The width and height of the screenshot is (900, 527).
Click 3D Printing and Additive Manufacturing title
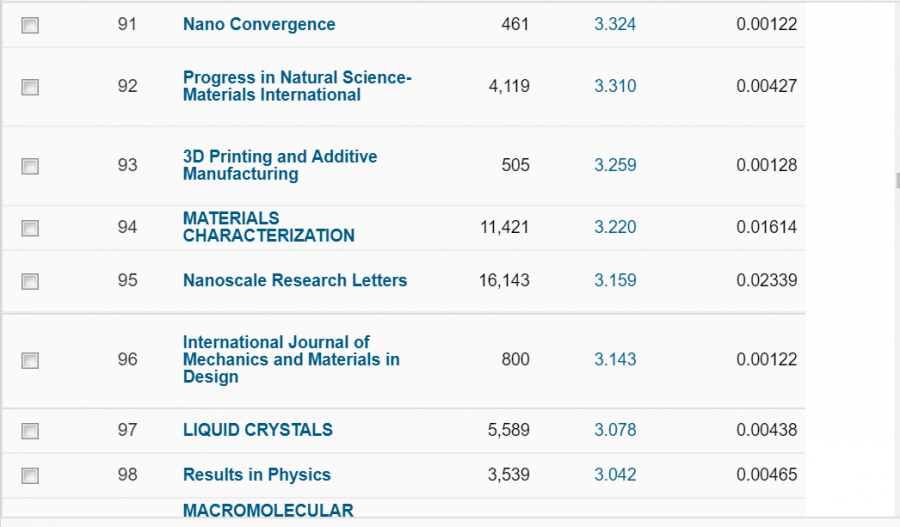pos(280,165)
